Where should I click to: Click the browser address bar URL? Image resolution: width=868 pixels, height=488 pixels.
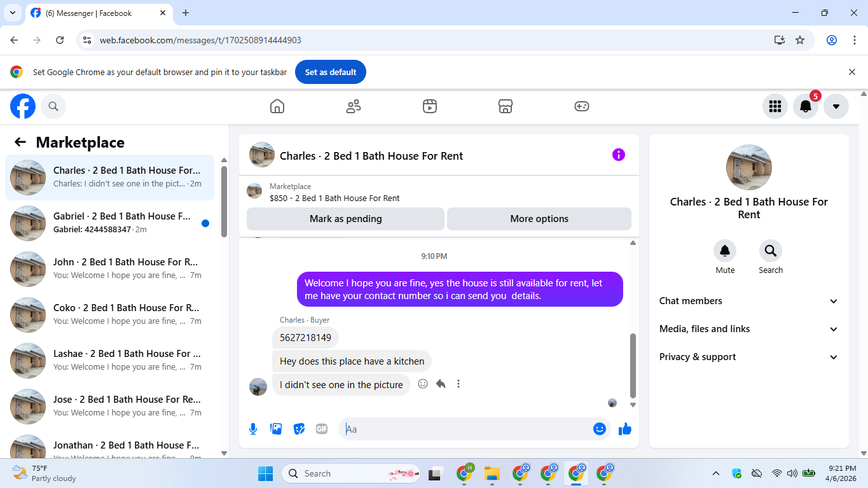[200, 40]
